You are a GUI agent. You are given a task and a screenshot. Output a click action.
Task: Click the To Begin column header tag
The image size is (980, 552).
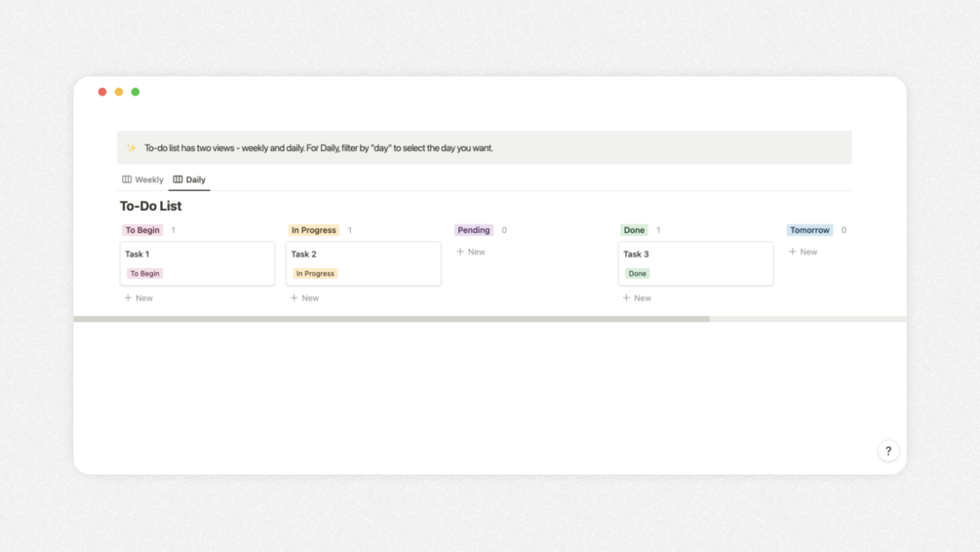coord(142,230)
